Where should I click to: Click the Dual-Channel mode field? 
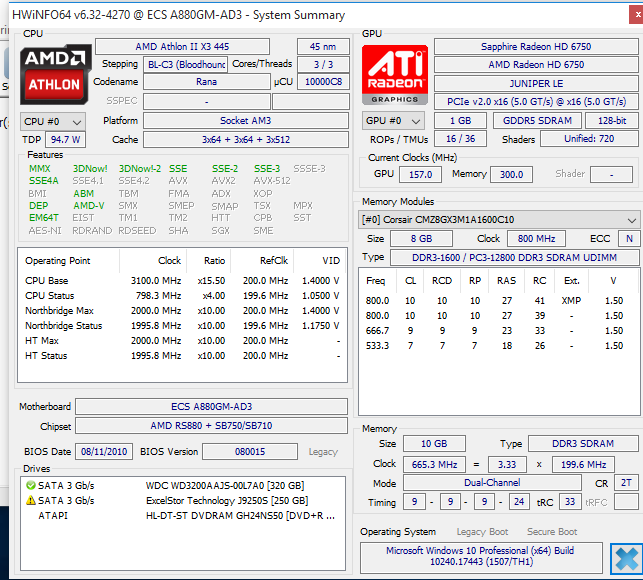[492, 483]
